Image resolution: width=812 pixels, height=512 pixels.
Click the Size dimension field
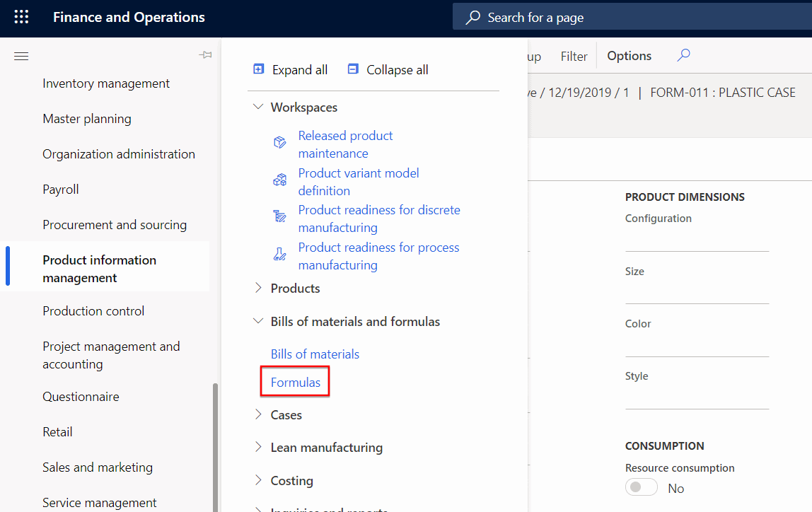coord(697,293)
